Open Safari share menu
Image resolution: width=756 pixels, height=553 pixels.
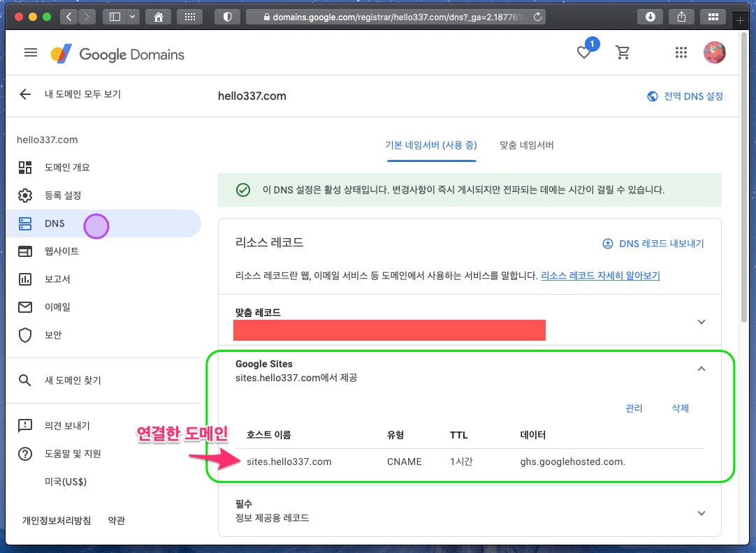(x=681, y=17)
